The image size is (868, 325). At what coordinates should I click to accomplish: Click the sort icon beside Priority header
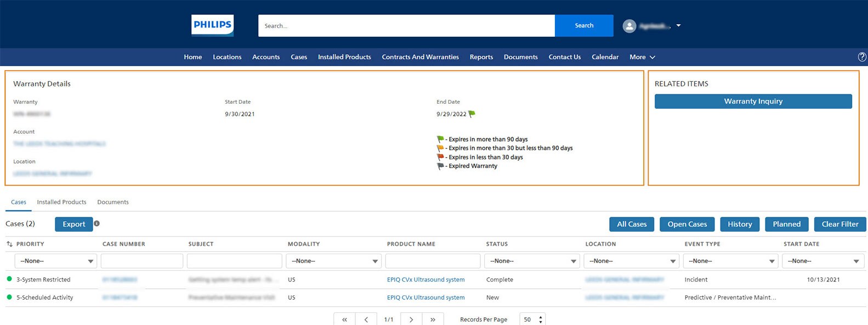coord(9,244)
